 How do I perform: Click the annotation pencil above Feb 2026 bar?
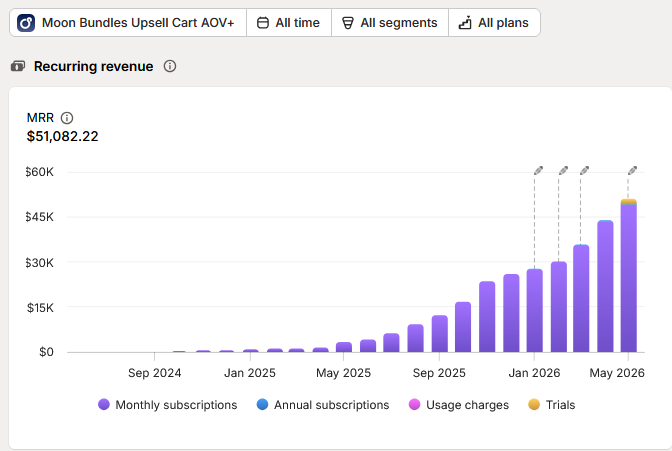(x=563, y=171)
